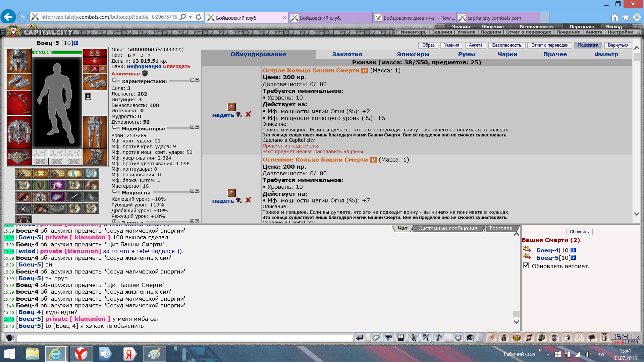This screenshot has width=644, height=362.
Task: Click the equipped belt slot
Action: tap(19, 158)
